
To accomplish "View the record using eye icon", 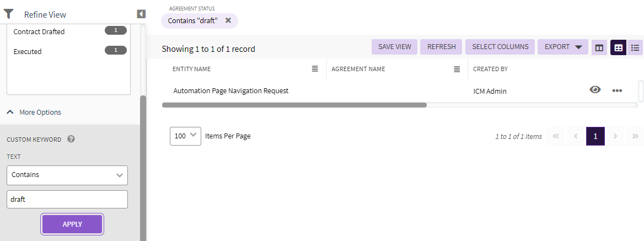I will coord(595,90).
